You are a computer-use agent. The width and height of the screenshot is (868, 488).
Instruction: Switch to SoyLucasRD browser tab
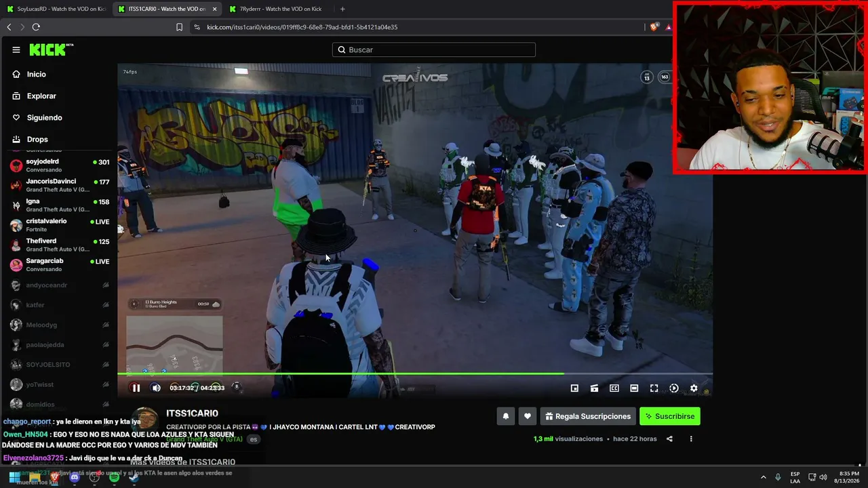click(x=56, y=9)
